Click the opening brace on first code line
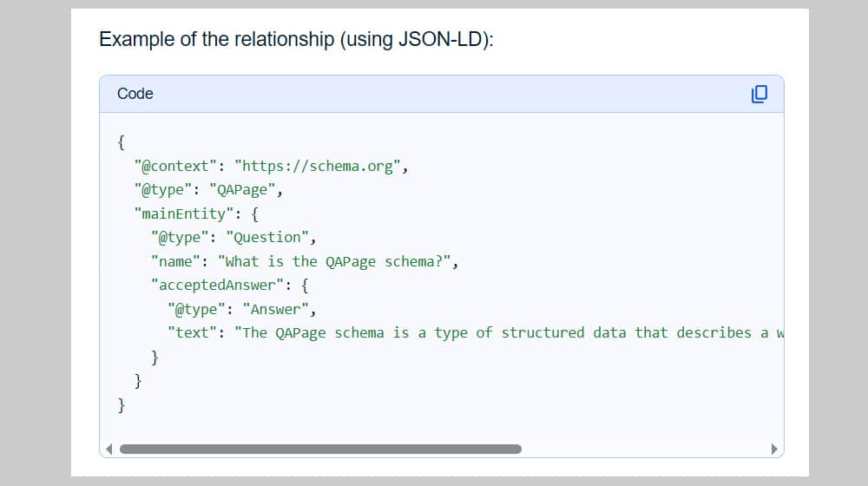 122,143
